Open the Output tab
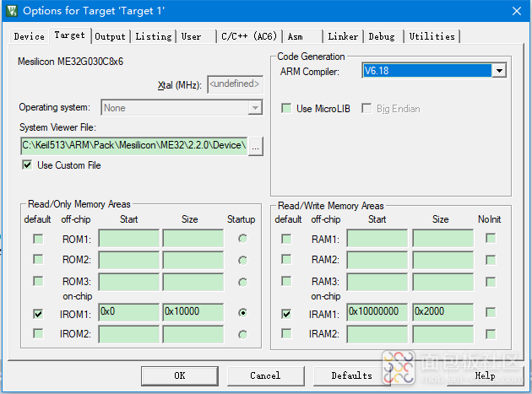The height and width of the screenshot is (394, 532). point(110,36)
